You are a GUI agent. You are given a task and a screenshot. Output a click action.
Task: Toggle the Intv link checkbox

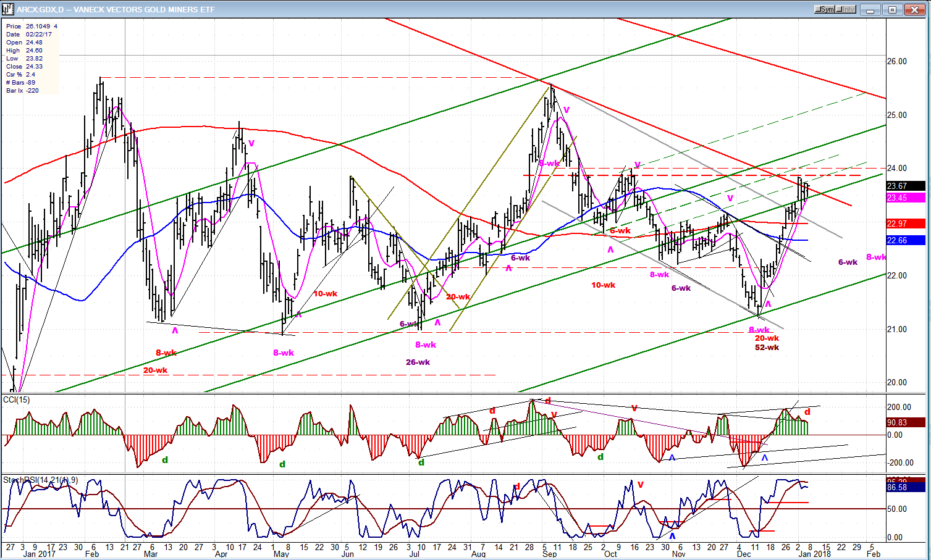pos(845,9)
